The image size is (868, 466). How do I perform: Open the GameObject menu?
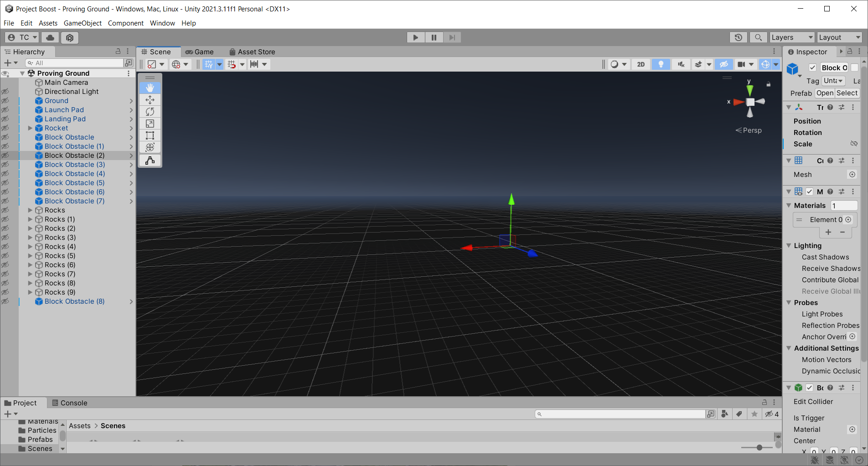(x=83, y=23)
